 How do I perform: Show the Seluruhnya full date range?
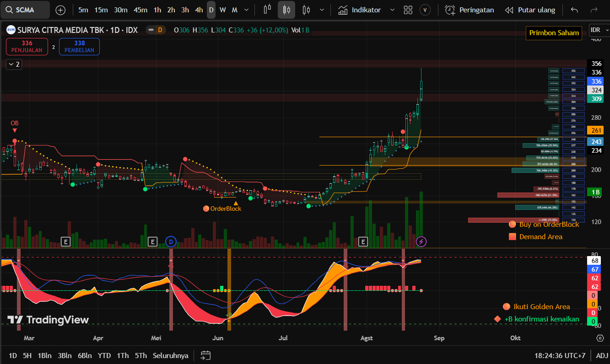click(171, 355)
